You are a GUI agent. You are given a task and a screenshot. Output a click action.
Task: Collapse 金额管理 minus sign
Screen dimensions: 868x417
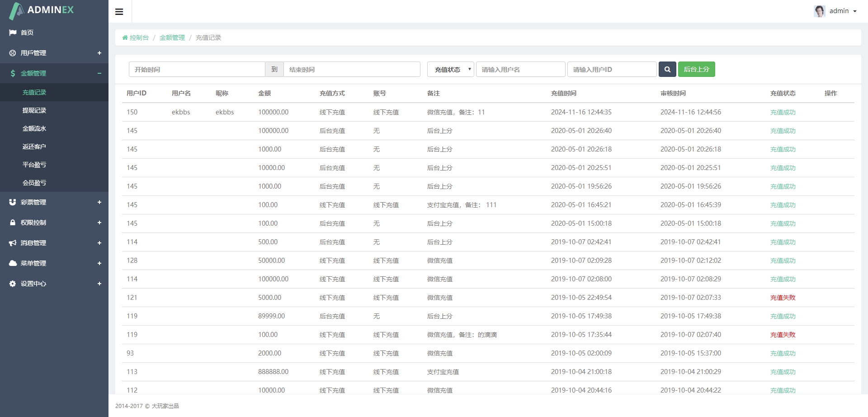pyautogui.click(x=99, y=73)
